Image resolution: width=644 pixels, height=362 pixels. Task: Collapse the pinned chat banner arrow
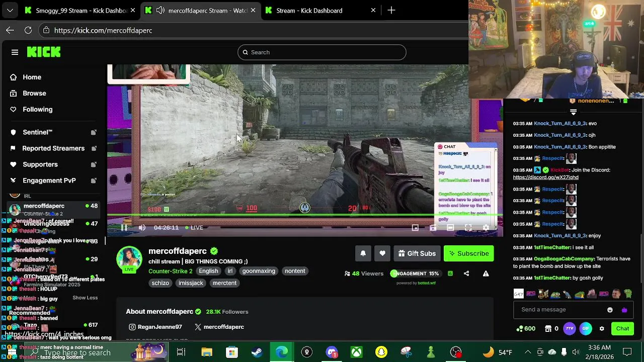573,112
